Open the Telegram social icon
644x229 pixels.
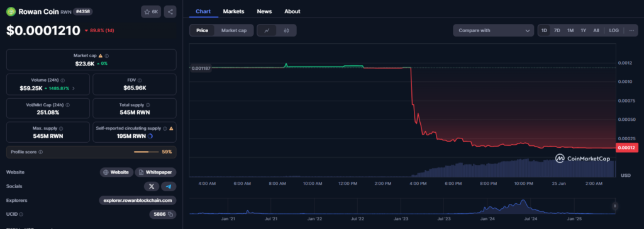click(x=169, y=186)
